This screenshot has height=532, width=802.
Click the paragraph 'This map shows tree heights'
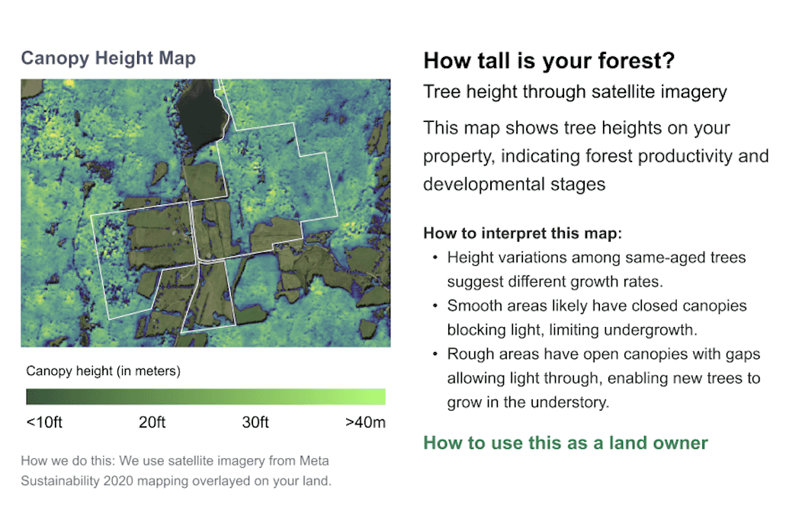[x=596, y=155]
